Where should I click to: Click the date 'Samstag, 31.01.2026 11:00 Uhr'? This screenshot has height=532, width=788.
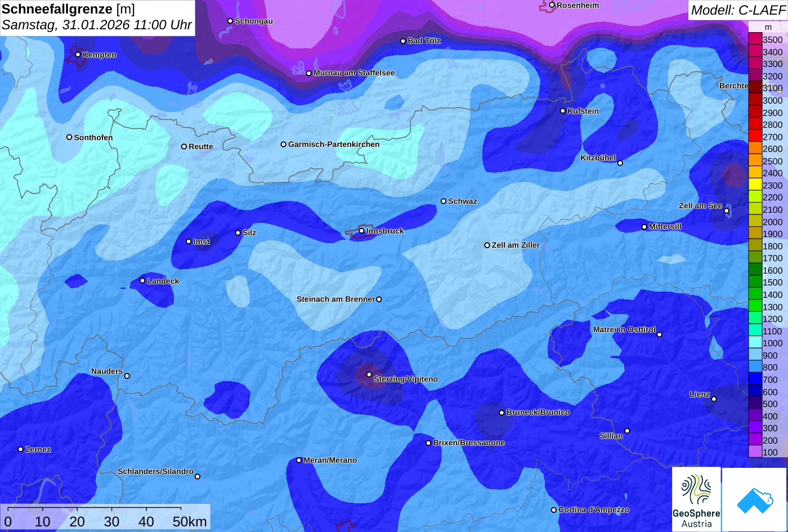click(97, 25)
